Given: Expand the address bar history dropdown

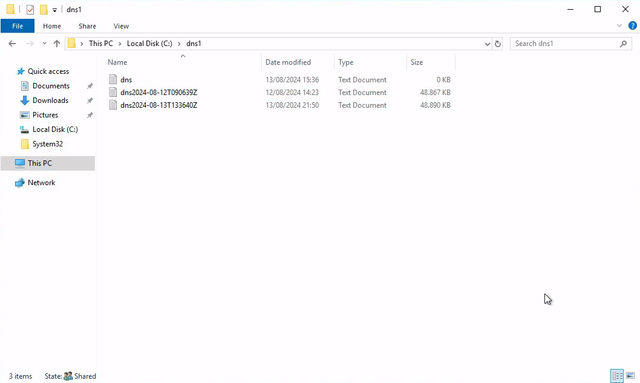Looking at the screenshot, I should point(487,44).
